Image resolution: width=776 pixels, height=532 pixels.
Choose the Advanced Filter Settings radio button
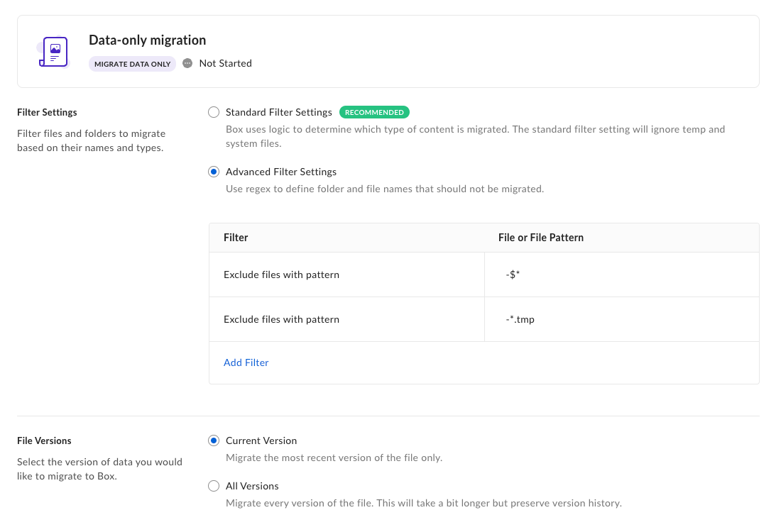click(214, 172)
